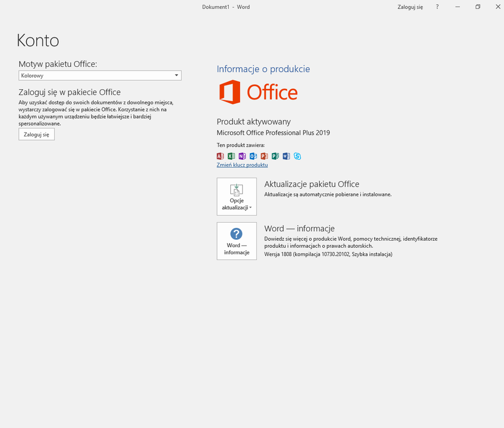Screen dimensions: 504x428
Task: Click the Publisher app icon
Action: 275,156
